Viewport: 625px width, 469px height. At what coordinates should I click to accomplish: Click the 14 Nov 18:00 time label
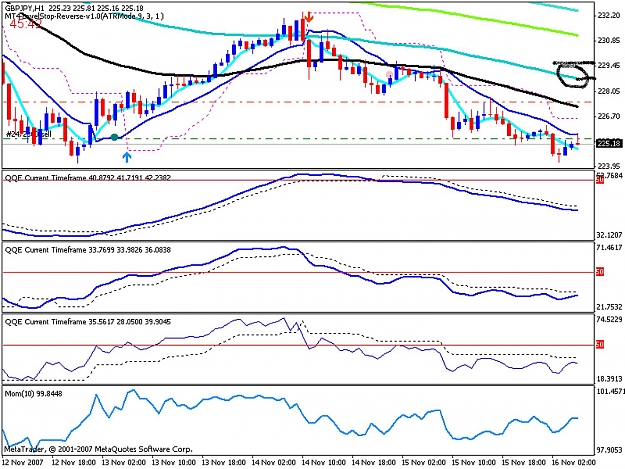pyautogui.click(x=374, y=463)
